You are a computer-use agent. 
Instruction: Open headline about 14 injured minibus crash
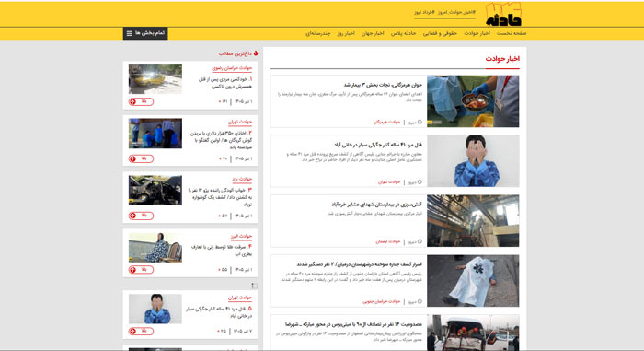[353, 324]
